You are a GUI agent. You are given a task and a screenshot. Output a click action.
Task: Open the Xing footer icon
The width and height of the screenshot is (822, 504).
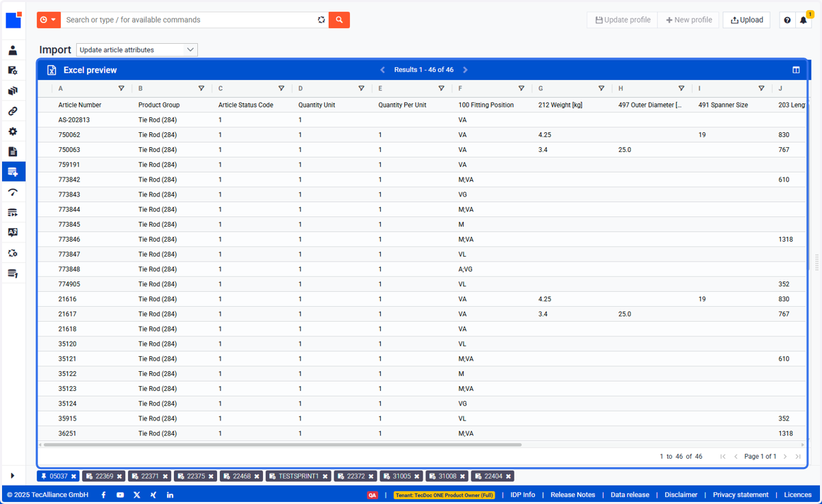click(x=153, y=495)
